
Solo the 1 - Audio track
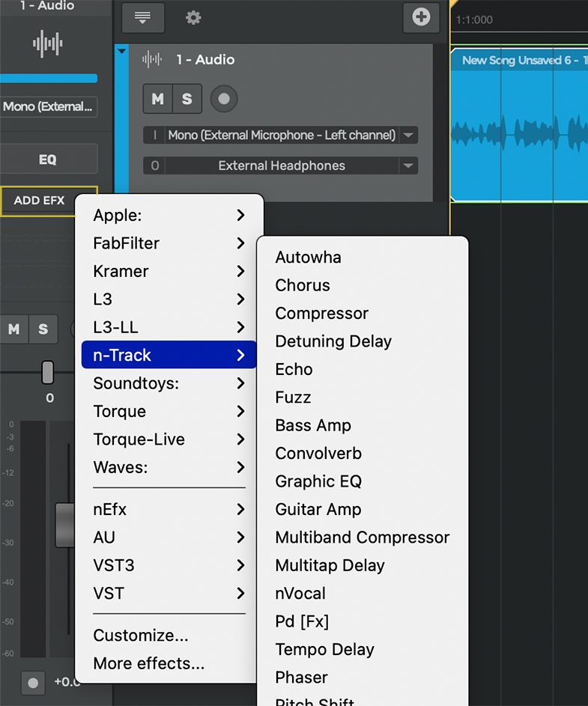(187, 99)
